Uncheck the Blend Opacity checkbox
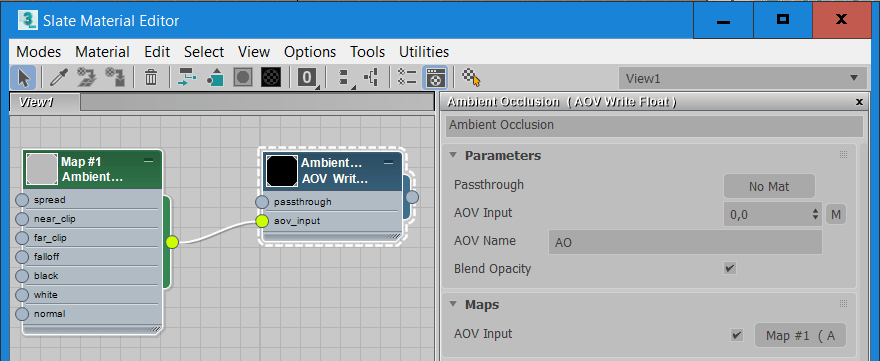The width and height of the screenshot is (880, 361). coord(730,268)
